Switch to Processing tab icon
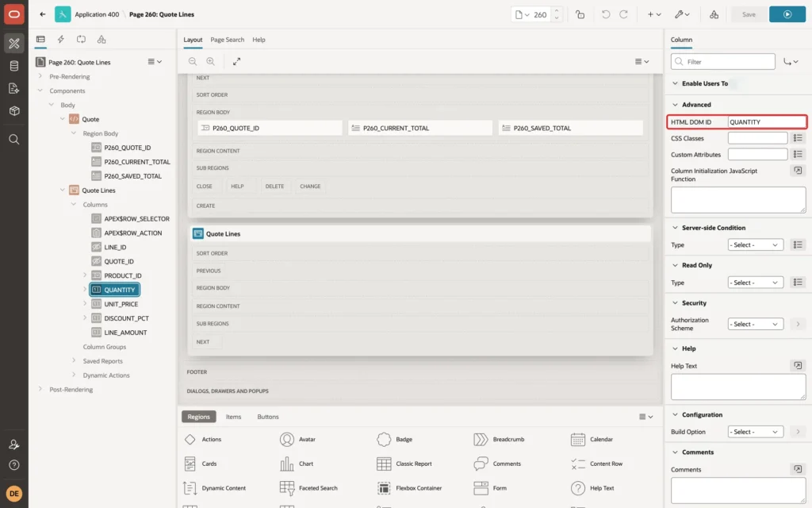812x508 pixels. [82, 40]
